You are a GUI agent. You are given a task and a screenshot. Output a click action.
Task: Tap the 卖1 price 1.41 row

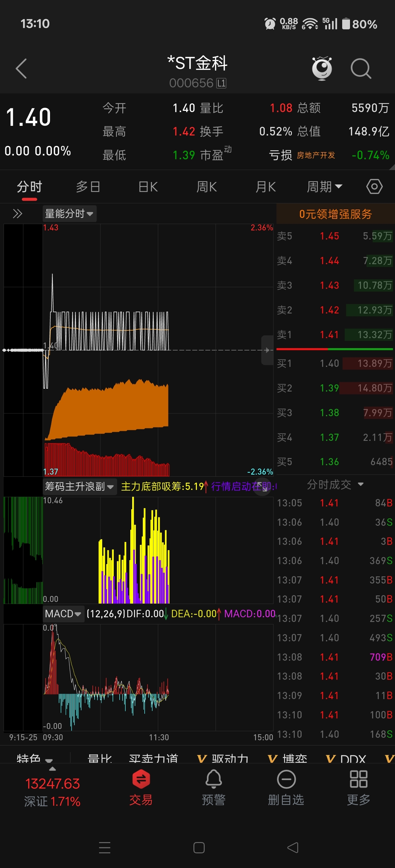coord(335,335)
